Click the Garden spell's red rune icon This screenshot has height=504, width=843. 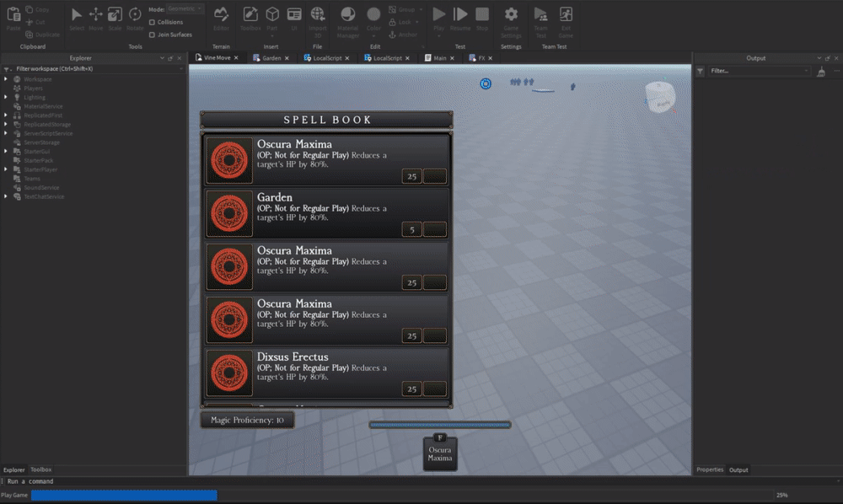pos(229,213)
